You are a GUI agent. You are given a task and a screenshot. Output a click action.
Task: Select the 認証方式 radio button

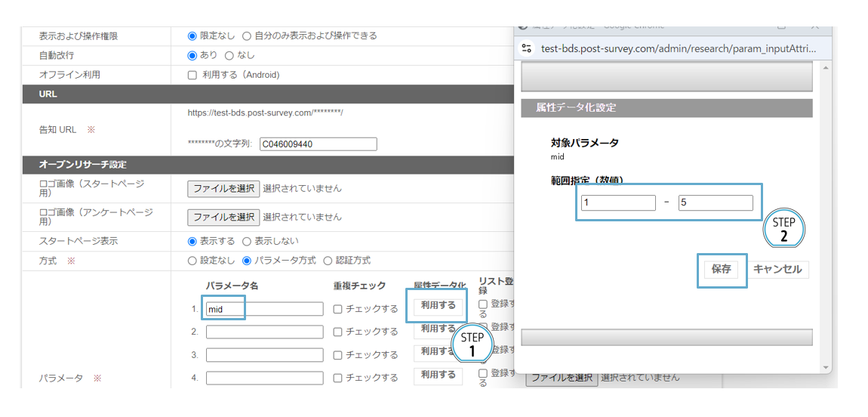(x=328, y=261)
